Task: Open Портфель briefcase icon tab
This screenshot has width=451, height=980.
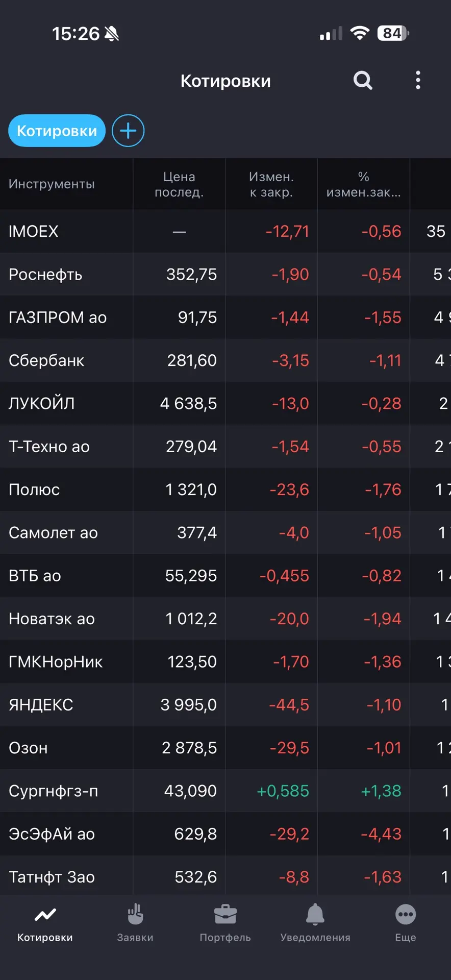Action: (225, 914)
